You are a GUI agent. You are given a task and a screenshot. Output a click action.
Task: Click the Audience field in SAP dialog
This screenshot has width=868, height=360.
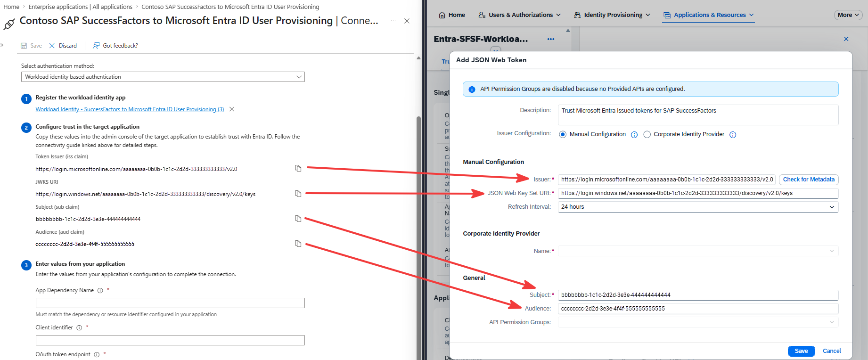pos(698,309)
